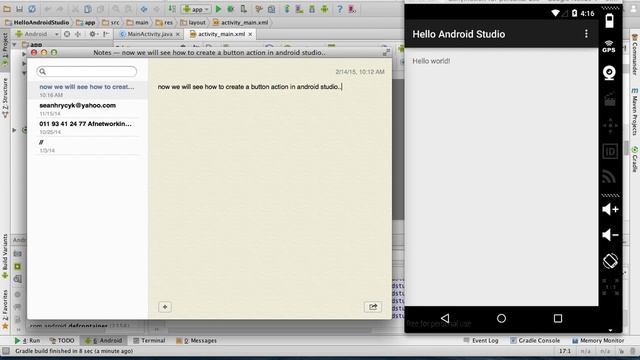Screen dimensions: 640x360
Task: Click the Project panel settings gear icon
Action: pos(93,34)
